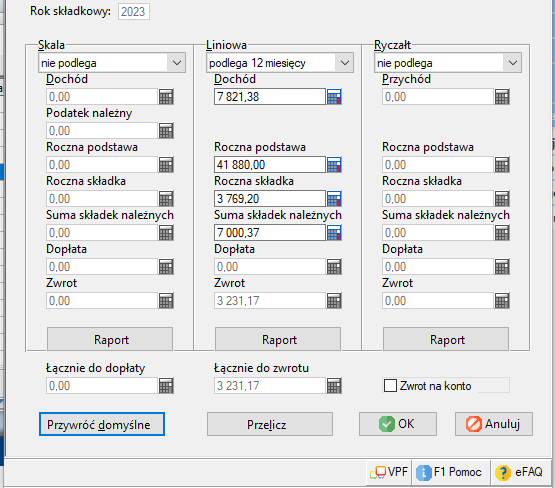The image size is (555, 488).
Task: Click calculator icon beside Liniowa Suma składek należnych
Action: (334, 232)
